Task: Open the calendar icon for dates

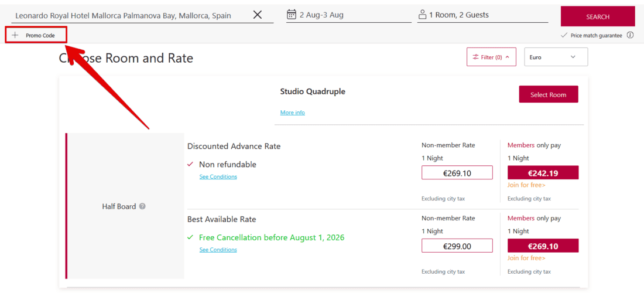Action: pos(291,15)
